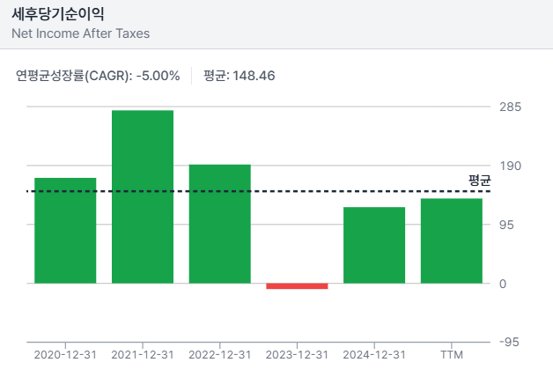Click the 2024-12-31 x-axis label
This screenshot has width=553, height=392.
(374, 354)
